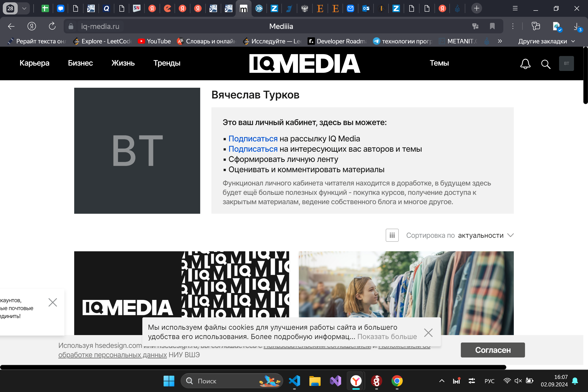
Task: Switch to the SN tab
Action: click(x=137, y=8)
